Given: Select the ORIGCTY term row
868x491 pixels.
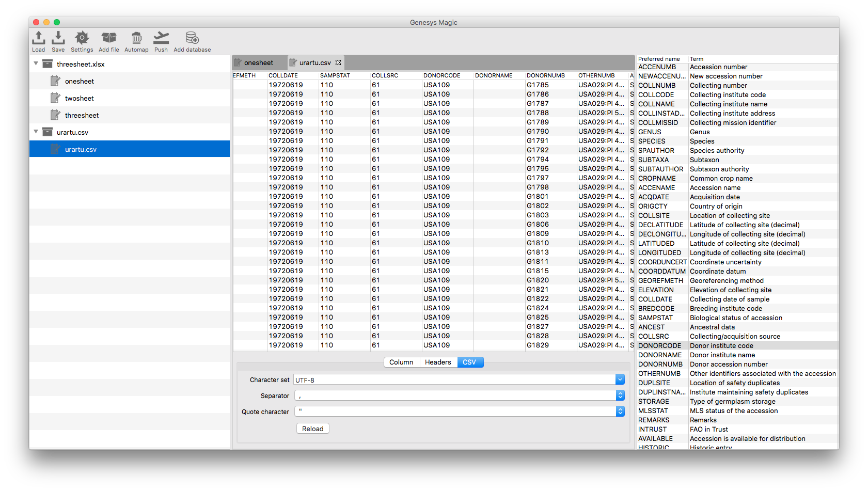Looking at the screenshot, I should pyautogui.click(x=737, y=206).
